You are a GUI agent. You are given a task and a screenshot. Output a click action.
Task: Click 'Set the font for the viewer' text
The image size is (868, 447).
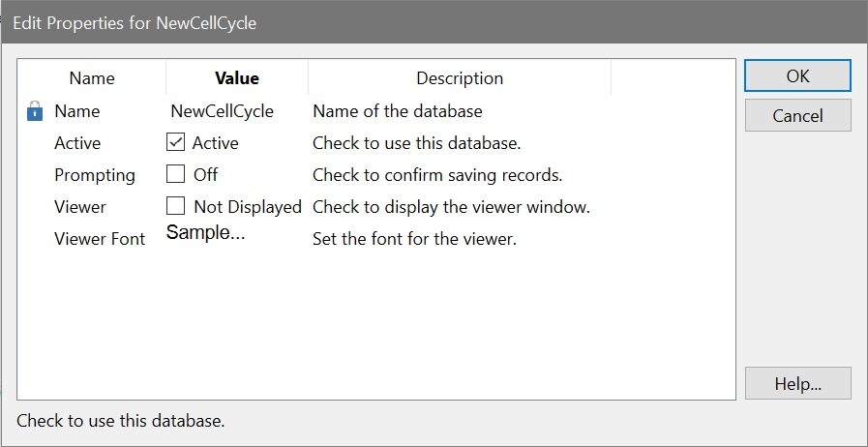(414, 239)
